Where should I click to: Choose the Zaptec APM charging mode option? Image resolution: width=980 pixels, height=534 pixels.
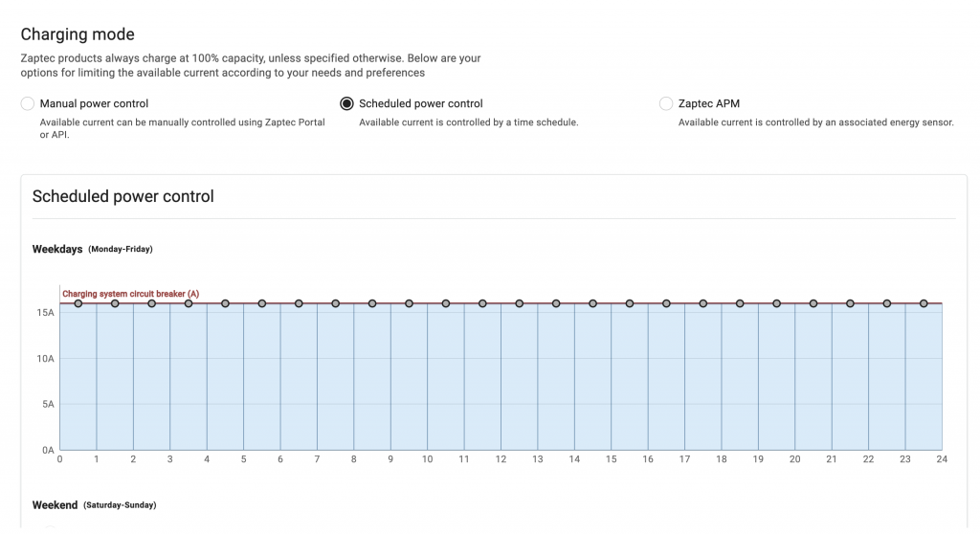tap(666, 103)
